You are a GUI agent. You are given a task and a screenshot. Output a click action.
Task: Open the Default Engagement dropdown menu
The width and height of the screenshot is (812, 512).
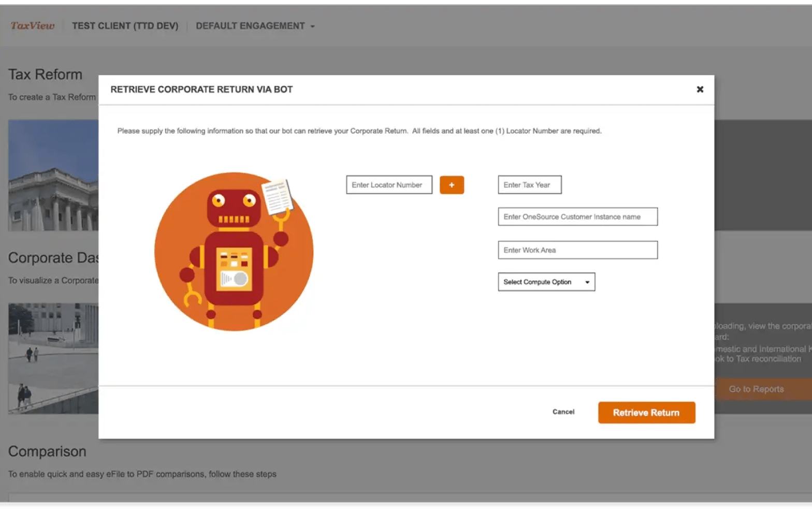coord(251,26)
